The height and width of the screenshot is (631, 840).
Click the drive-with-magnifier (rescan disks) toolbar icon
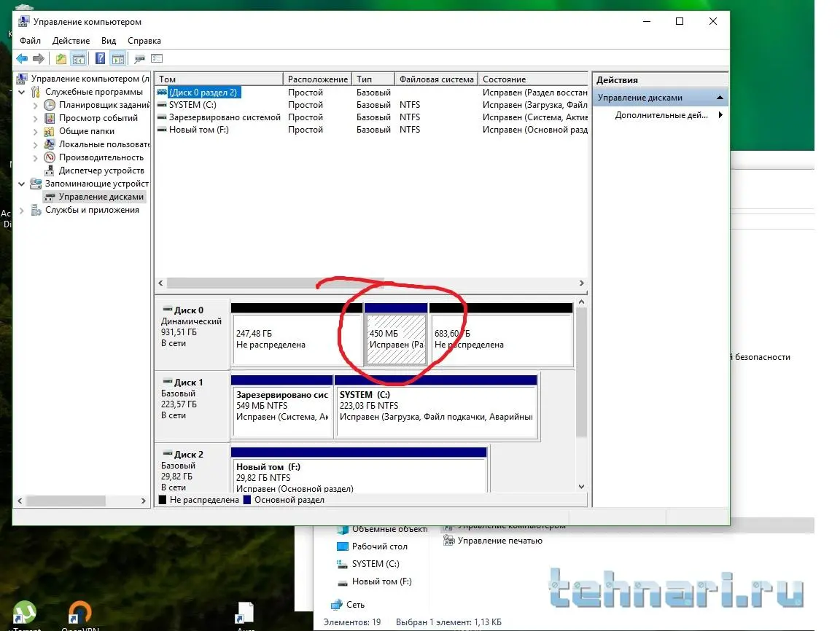[140, 58]
